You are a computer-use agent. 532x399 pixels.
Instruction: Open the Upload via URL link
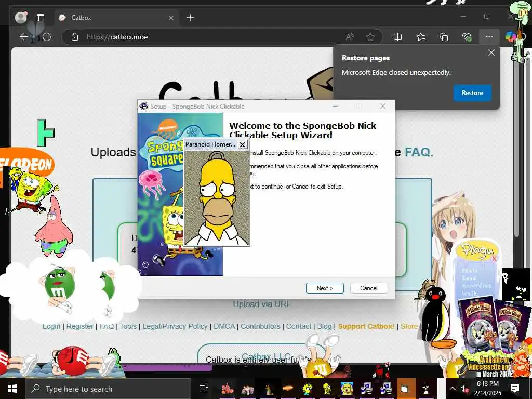262,304
